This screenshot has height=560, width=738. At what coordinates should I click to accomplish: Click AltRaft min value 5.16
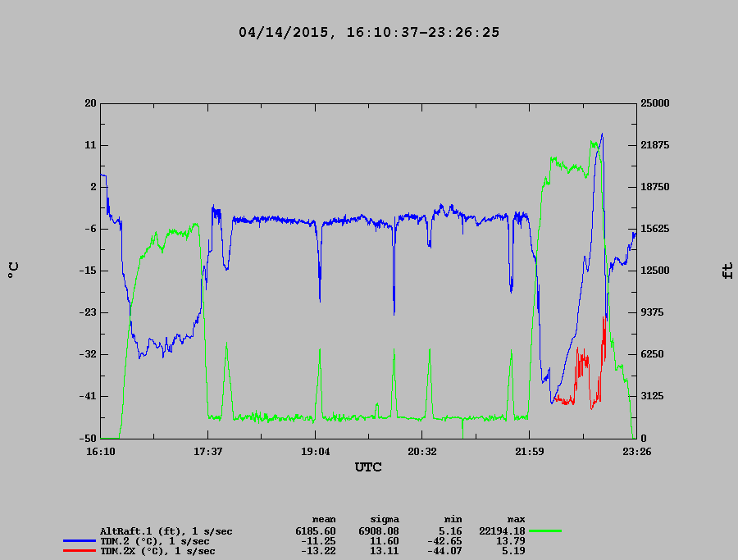point(450,531)
